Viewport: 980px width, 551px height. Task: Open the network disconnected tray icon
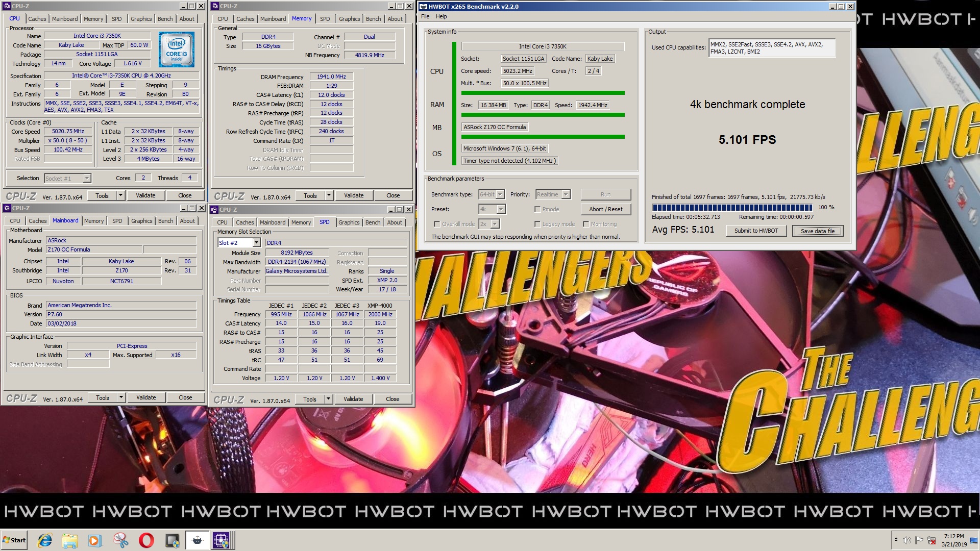(x=932, y=540)
